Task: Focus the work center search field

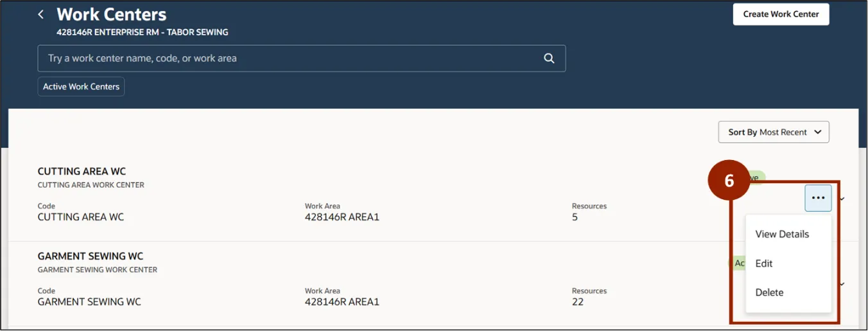Action: 289,58
